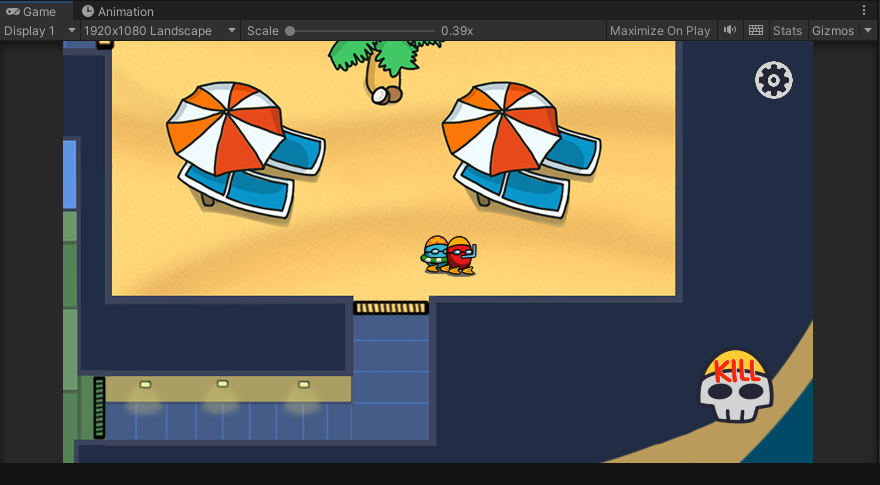
Task: Click the right beach umbrella
Action: (x=501, y=129)
